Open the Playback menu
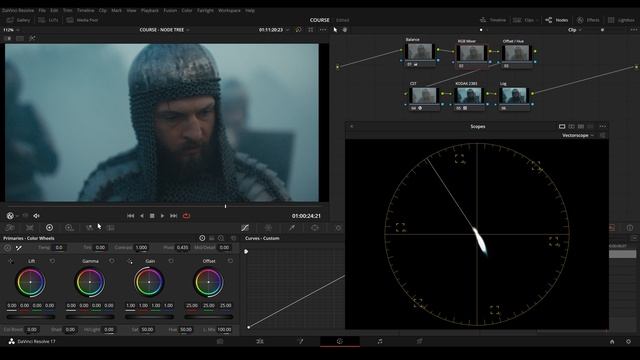 (x=150, y=10)
